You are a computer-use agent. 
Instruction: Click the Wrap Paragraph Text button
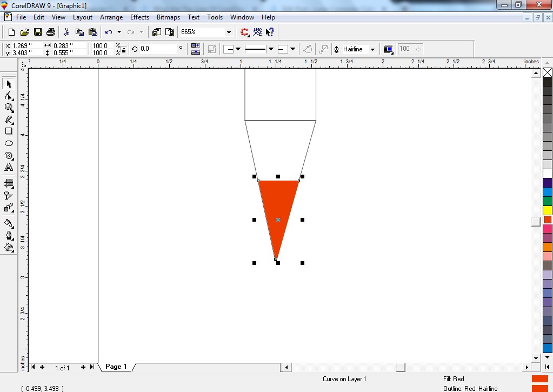pos(388,49)
